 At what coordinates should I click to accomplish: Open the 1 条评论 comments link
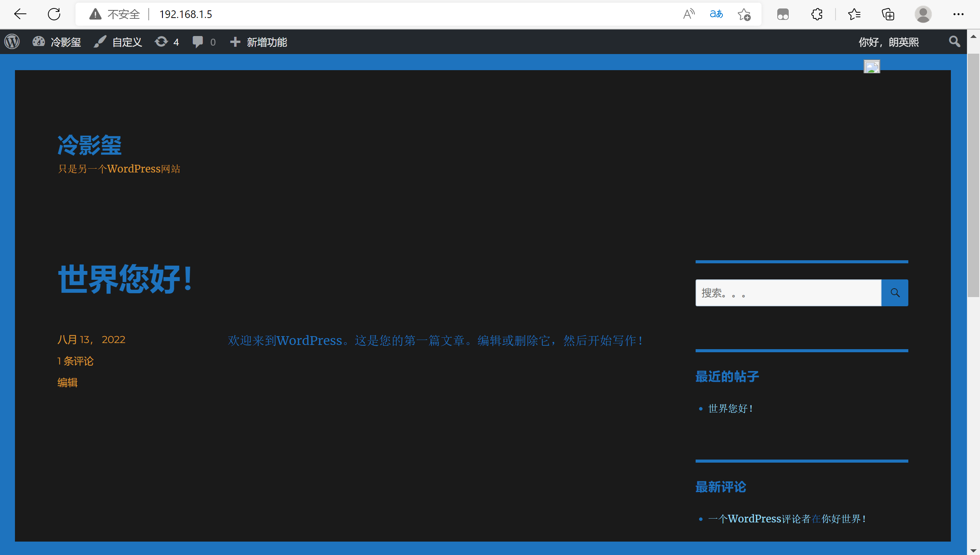click(76, 361)
